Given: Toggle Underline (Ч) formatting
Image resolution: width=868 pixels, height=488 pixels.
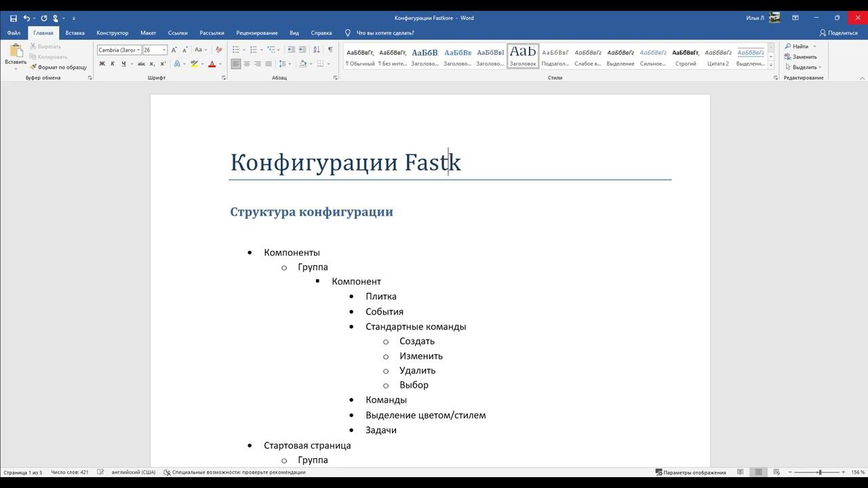Looking at the screenshot, I should click(x=123, y=64).
